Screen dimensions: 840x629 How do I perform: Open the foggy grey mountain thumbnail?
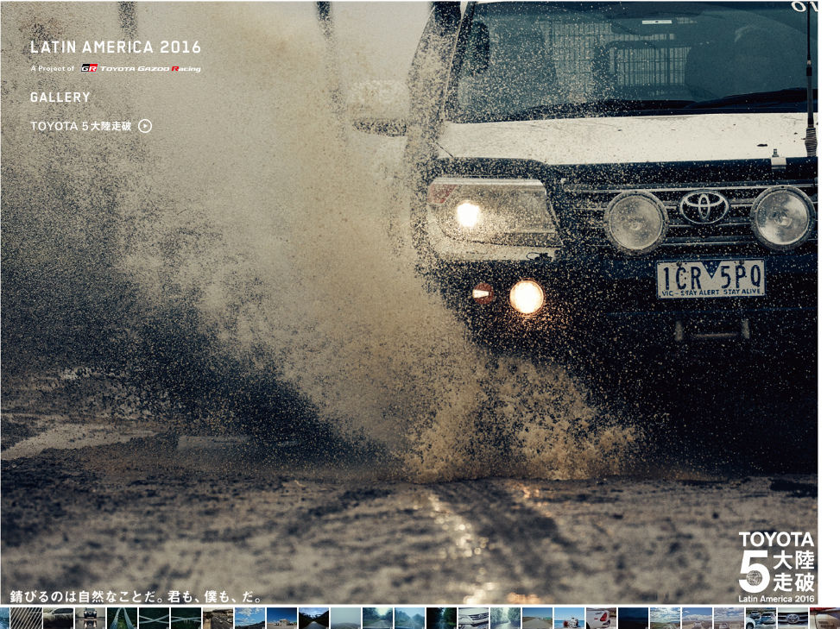point(345,619)
